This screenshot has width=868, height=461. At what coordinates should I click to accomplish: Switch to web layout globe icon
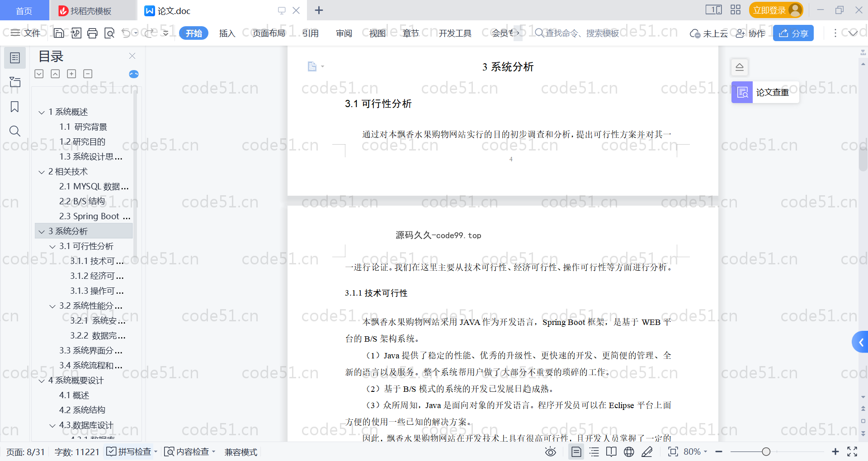click(629, 452)
